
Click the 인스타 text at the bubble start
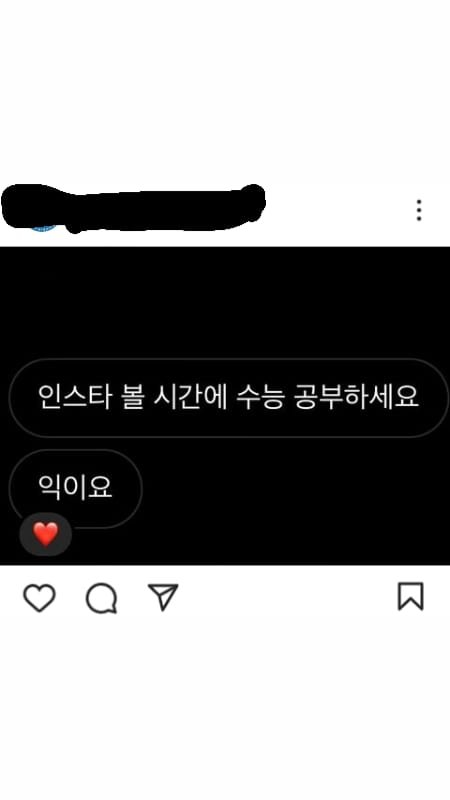[x=74, y=397]
